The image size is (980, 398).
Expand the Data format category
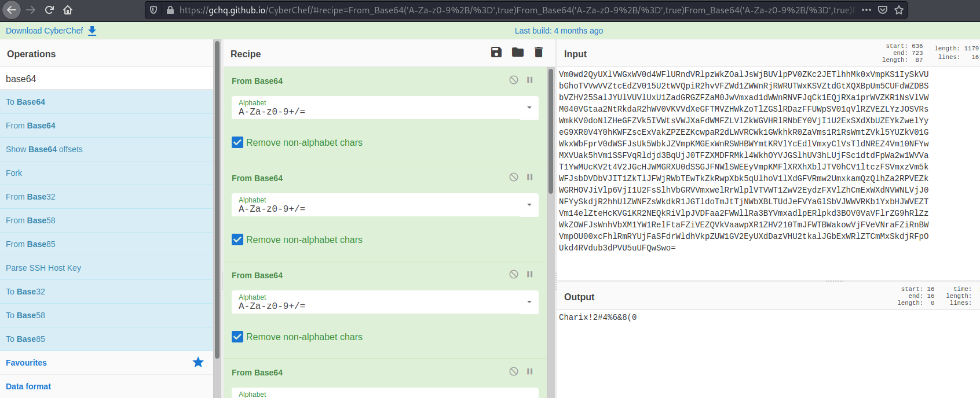coord(107,386)
